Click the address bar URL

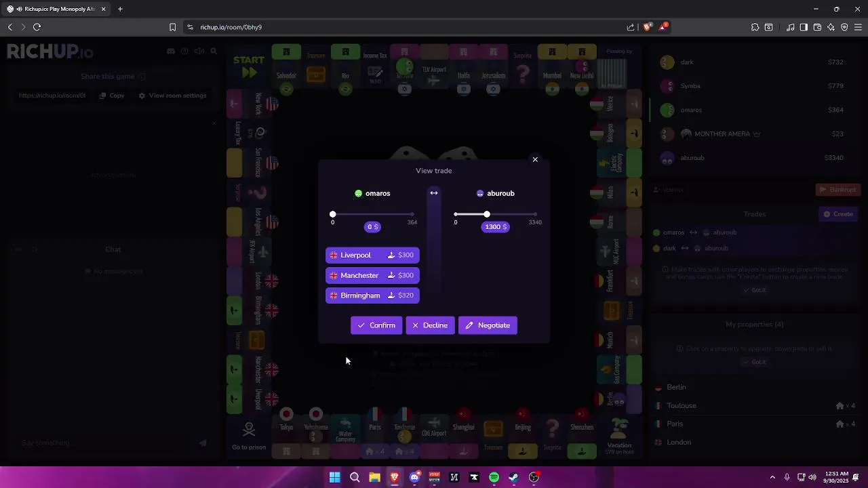pyautogui.click(x=231, y=27)
